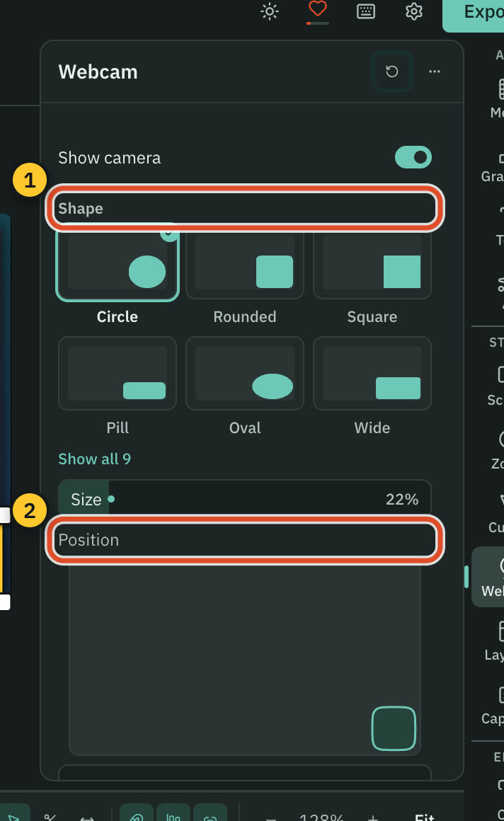Viewport: 504px width, 821px height.
Task: Open keyboard shortcuts icon
Action: pyautogui.click(x=366, y=11)
